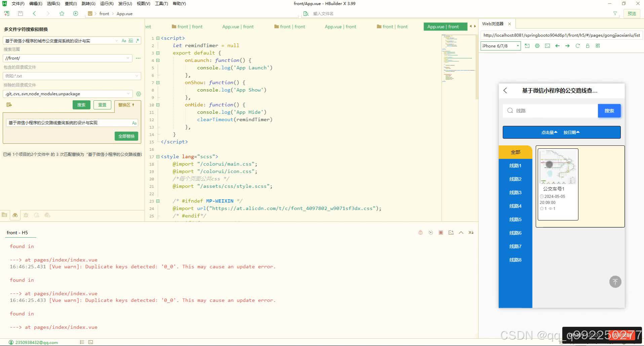The image size is (644, 346).
Task: Sort by 按日期 in the preview
Action: point(571,132)
